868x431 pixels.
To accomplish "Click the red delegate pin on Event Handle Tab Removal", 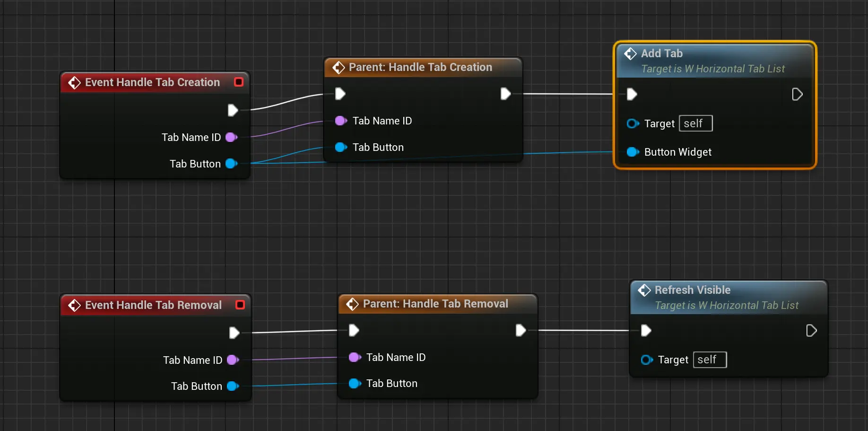I will pyautogui.click(x=240, y=305).
